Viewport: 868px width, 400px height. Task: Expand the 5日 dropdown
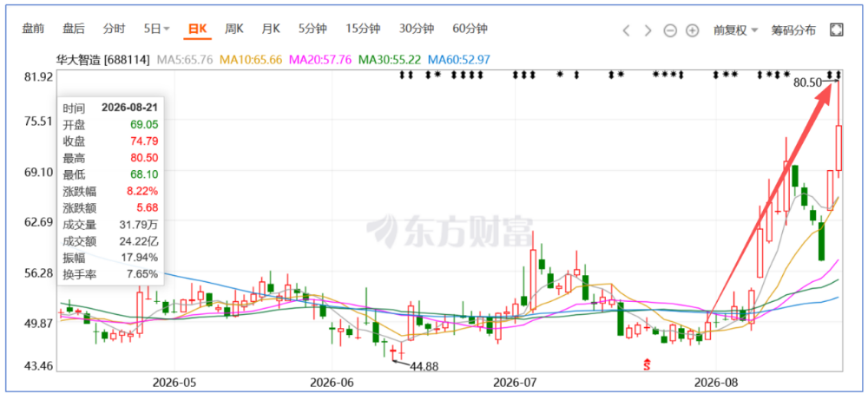[156, 30]
